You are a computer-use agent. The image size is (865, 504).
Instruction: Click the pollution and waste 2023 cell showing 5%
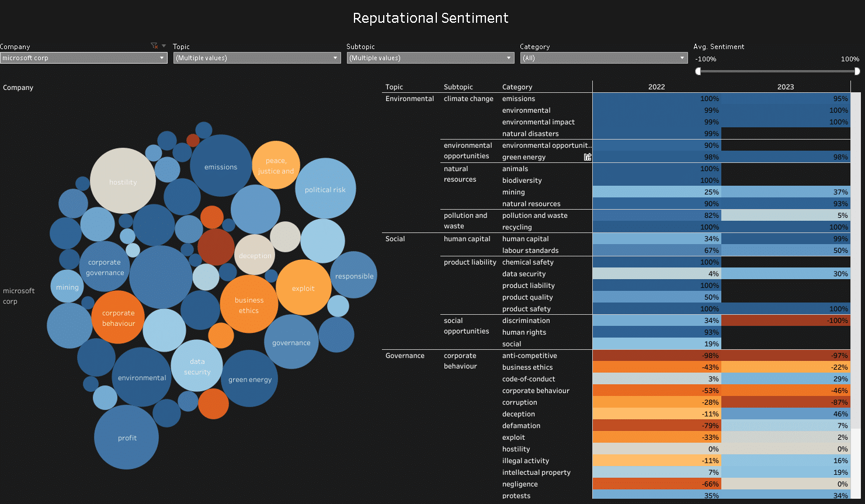[x=786, y=215]
